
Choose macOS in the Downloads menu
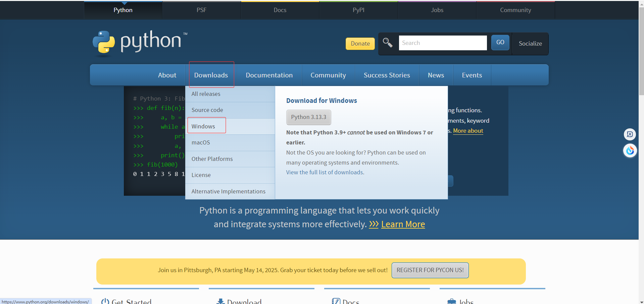[x=201, y=142]
